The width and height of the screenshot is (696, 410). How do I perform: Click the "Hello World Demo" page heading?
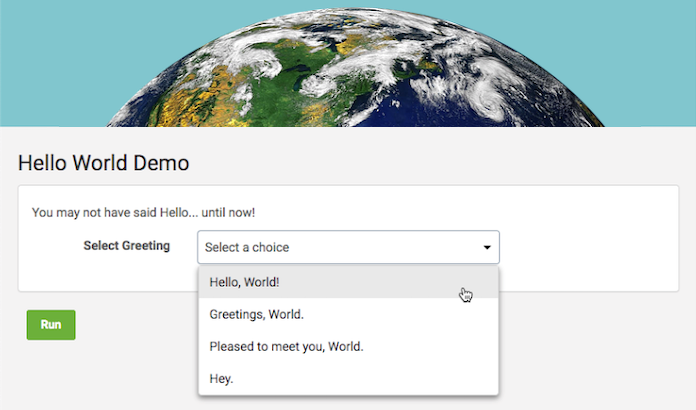(x=104, y=162)
